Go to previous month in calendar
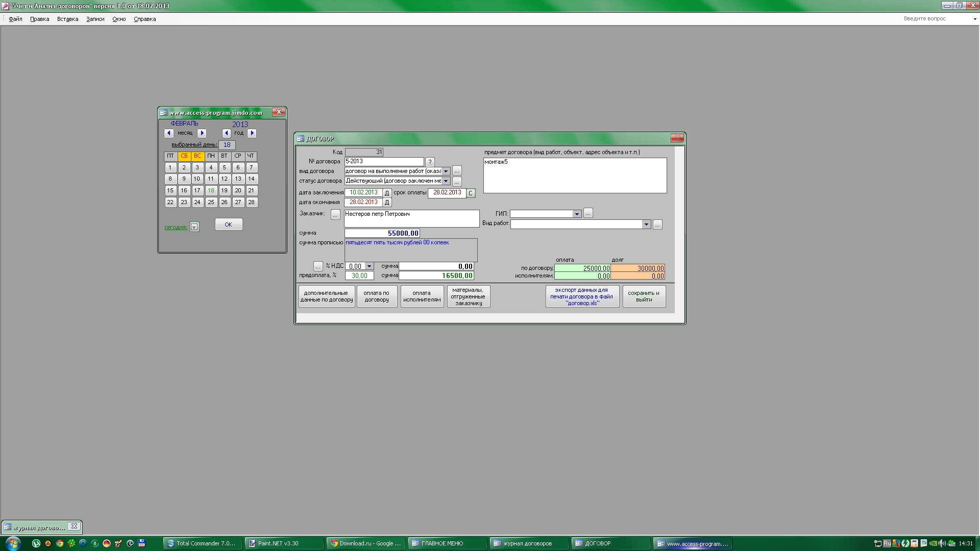This screenshot has height=551, width=980. coord(169,133)
